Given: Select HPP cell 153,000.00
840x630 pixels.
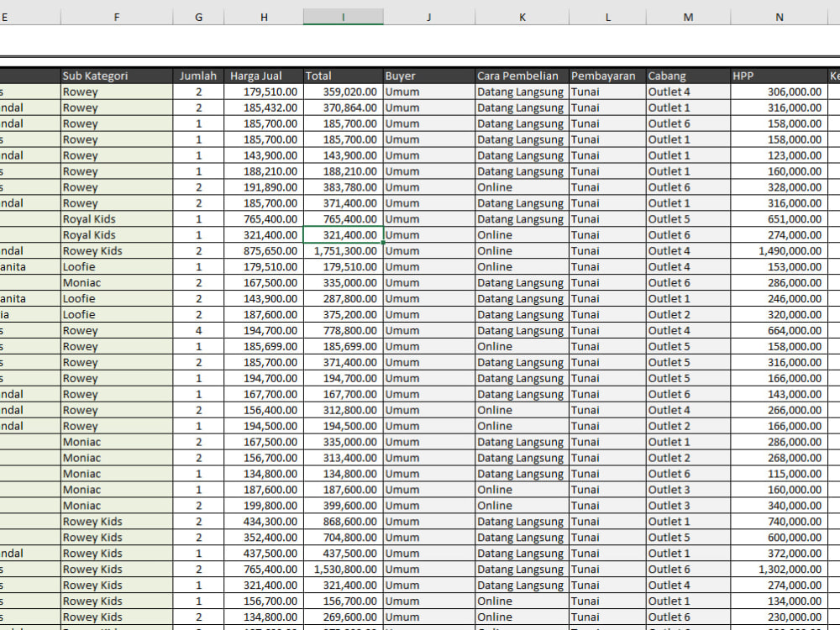Looking at the screenshot, I should (x=779, y=267).
